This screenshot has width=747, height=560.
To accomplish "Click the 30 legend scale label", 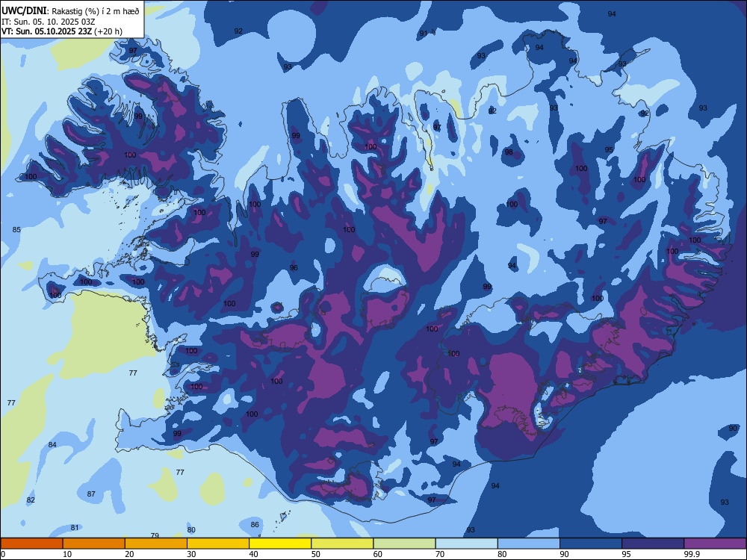I will pyautogui.click(x=191, y=554).
